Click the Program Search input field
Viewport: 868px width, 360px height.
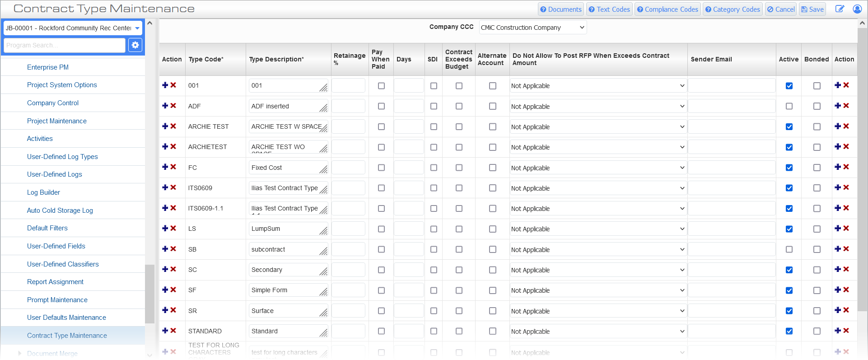(x=65, y=45)
